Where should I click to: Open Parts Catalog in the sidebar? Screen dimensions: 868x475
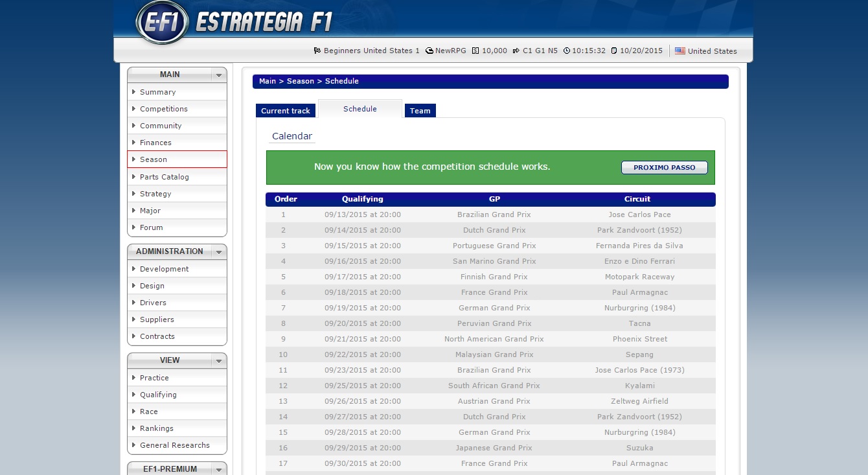point(165,177)
